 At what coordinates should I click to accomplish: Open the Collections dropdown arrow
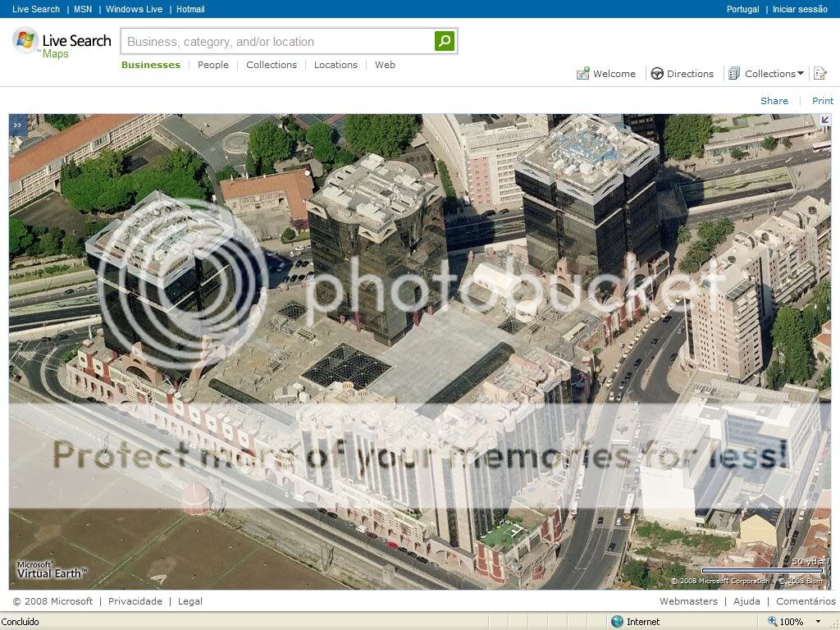[801, 74]
